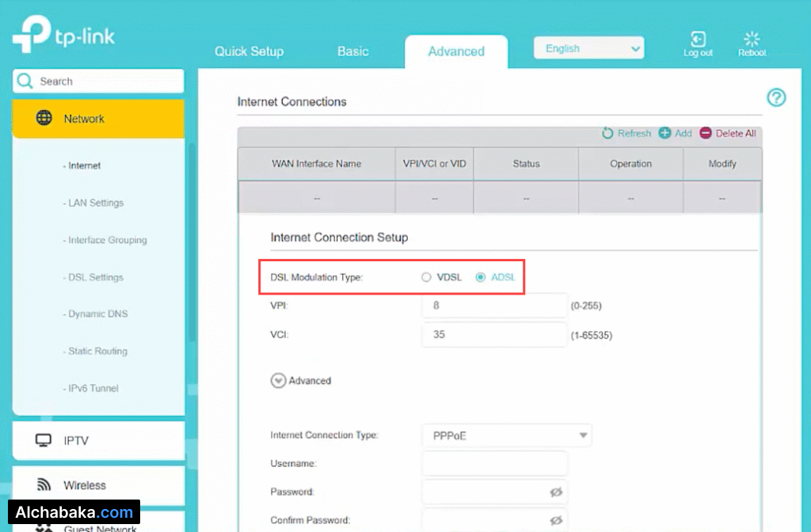
Task: Click the Log out icon
Action: pyautogui.click(x=698, y=40)
